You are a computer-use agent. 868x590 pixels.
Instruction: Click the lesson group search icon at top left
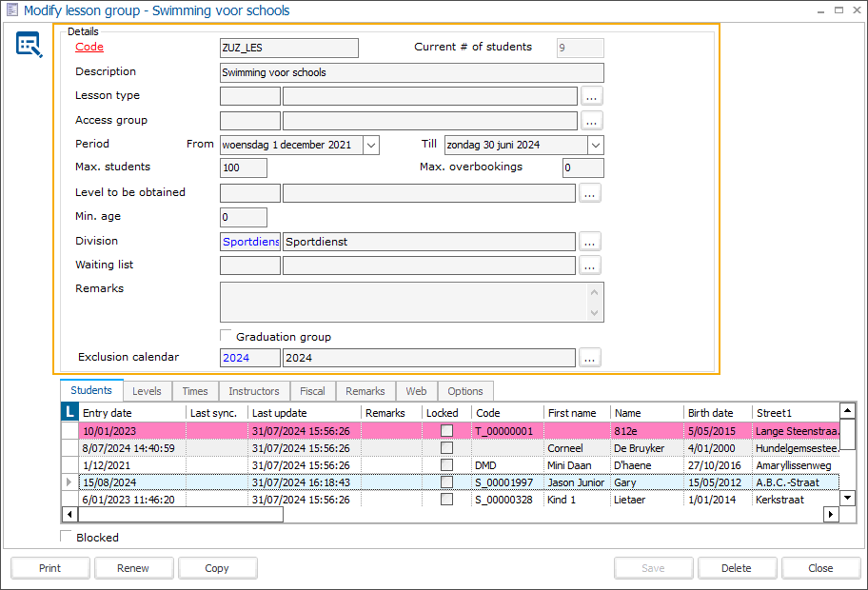29,45
